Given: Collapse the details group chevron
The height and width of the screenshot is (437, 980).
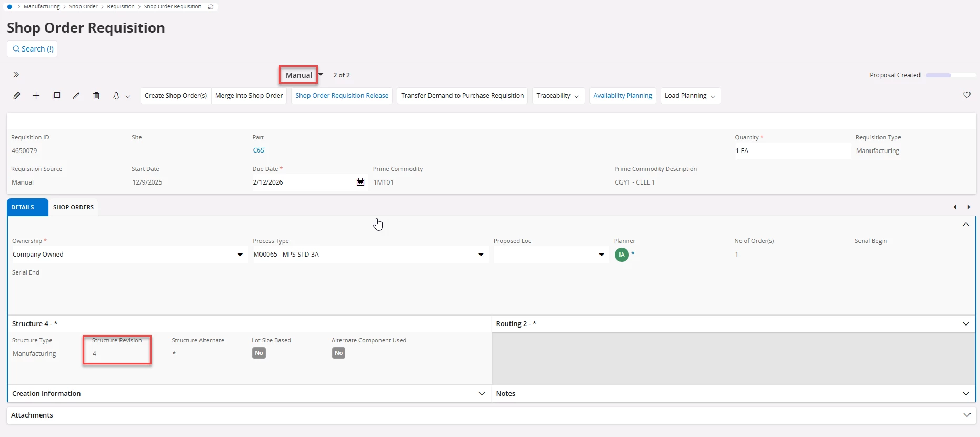Looking at the screenshot, I should click(x=966, y=225).
